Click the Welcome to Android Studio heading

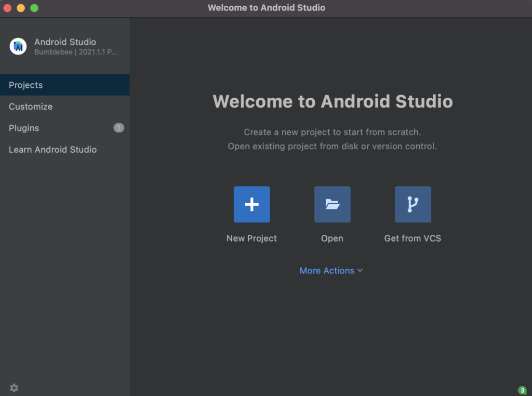[x=332, y=101]
